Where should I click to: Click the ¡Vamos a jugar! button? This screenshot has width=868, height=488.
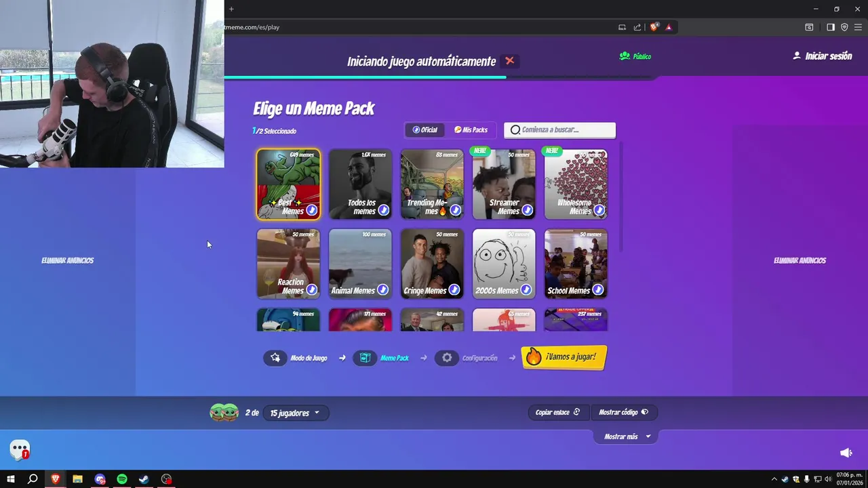[x=564, y=357]
